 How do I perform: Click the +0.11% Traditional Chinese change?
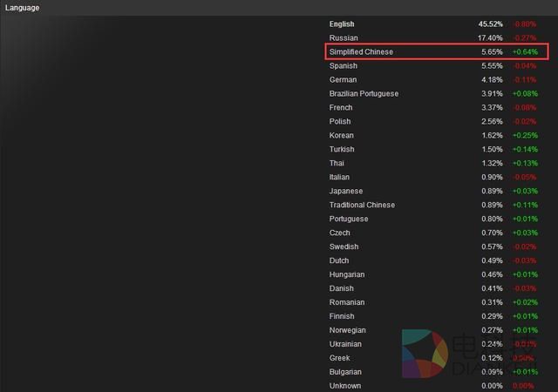click(x=525, y=205)
